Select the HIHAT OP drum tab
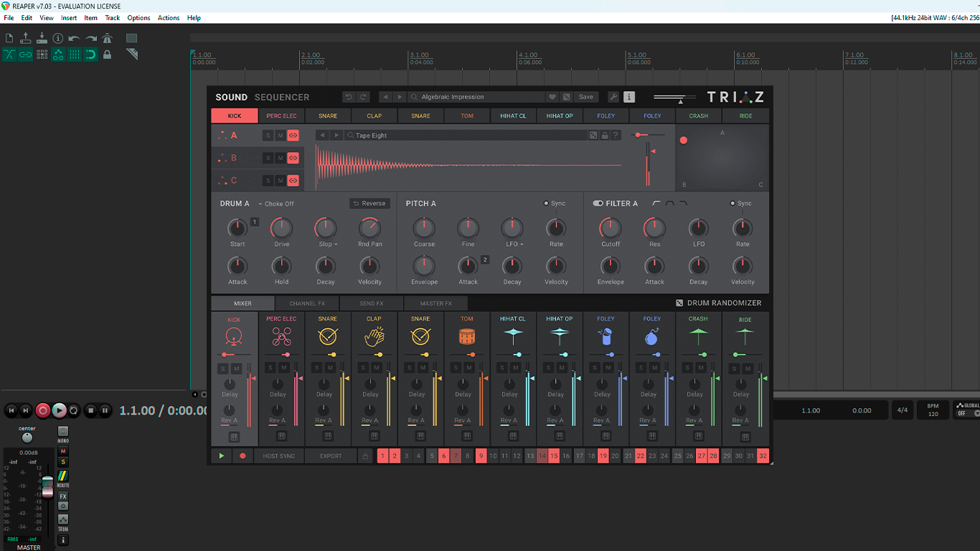This screenshot has height=551, width=980. (x=560, y=116)
